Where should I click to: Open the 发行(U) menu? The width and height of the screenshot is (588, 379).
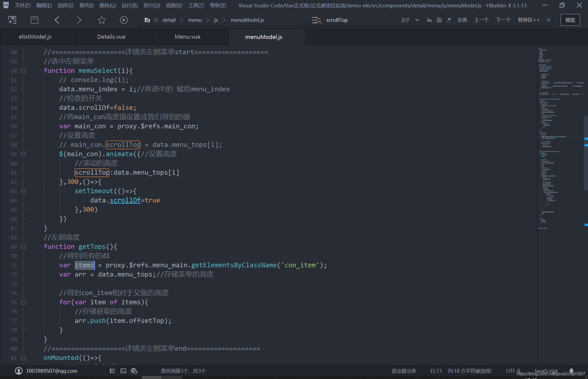point(152,5)
